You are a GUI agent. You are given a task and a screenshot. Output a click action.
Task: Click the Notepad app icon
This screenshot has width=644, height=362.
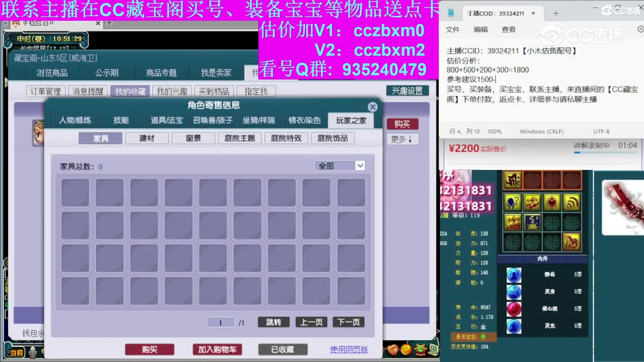451,13
